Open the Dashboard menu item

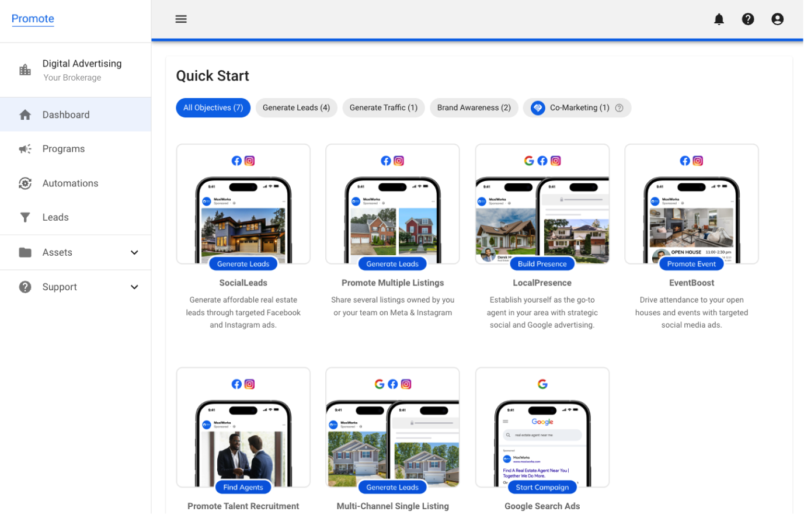(x=65, y=114)
